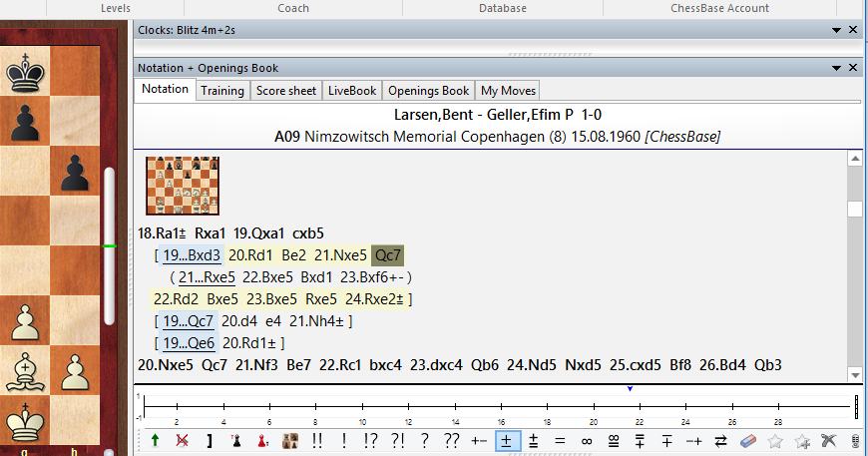Click the eraser icon in annotation toolbar
This screenshot has height=456, width=868.
pos(745,441)
